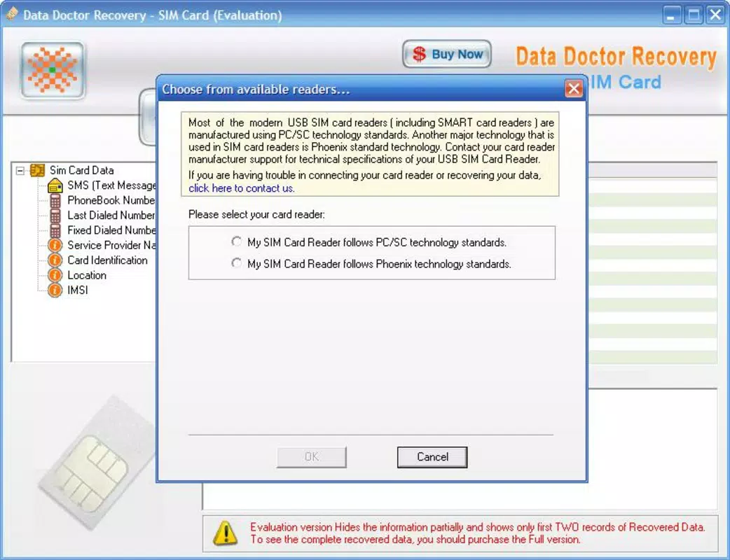Click 'Please select your card reader:' label
The width and height of the screenshot is (730, 560).
coord(256,214)
